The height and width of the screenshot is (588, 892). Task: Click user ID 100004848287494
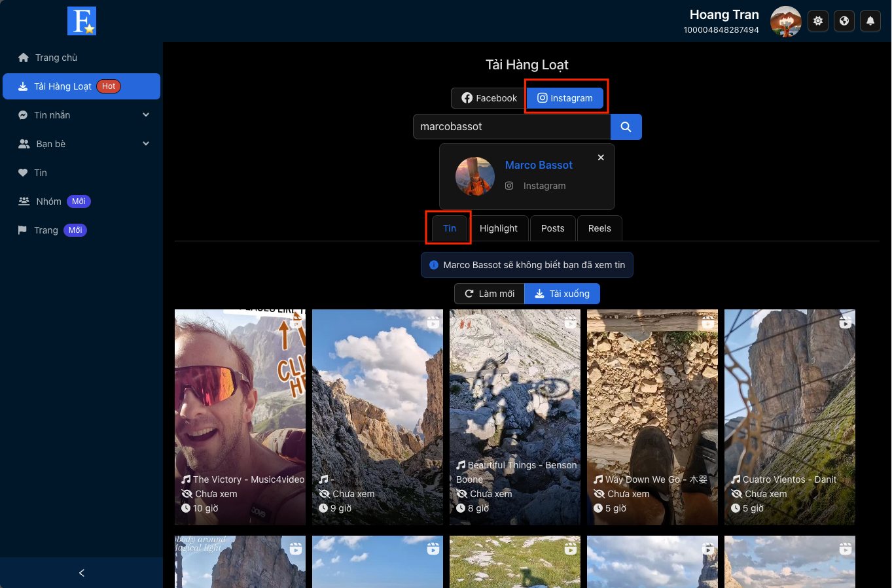tap(721, 30)
